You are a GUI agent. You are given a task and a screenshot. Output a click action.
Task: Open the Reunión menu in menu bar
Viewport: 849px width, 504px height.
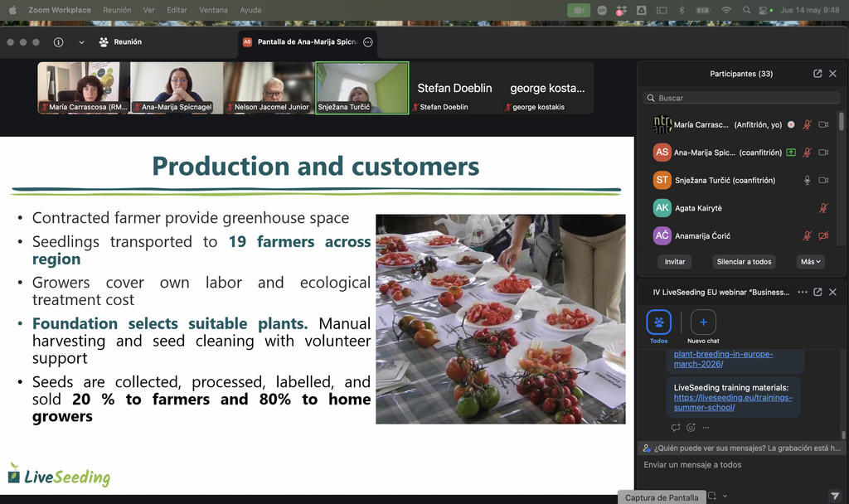pyautogui.click(x=117, y=10)
